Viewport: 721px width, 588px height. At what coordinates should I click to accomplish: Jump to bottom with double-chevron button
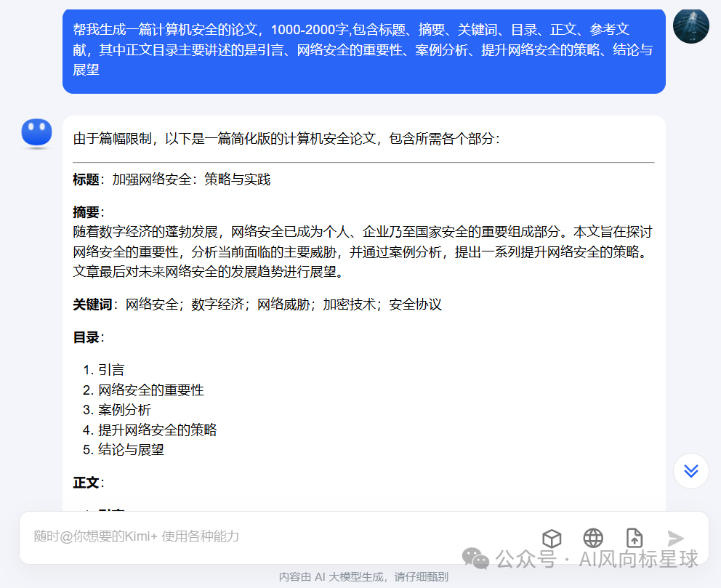pos(690,471)
